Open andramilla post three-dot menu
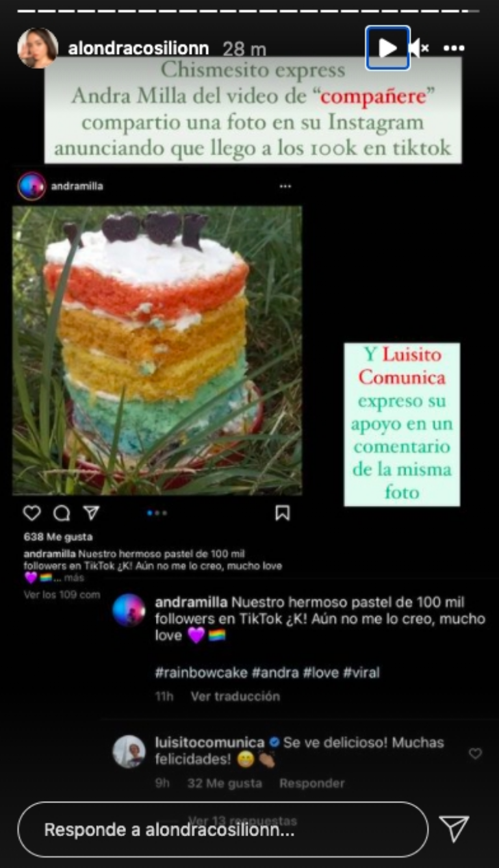 [x=285, y=186]
